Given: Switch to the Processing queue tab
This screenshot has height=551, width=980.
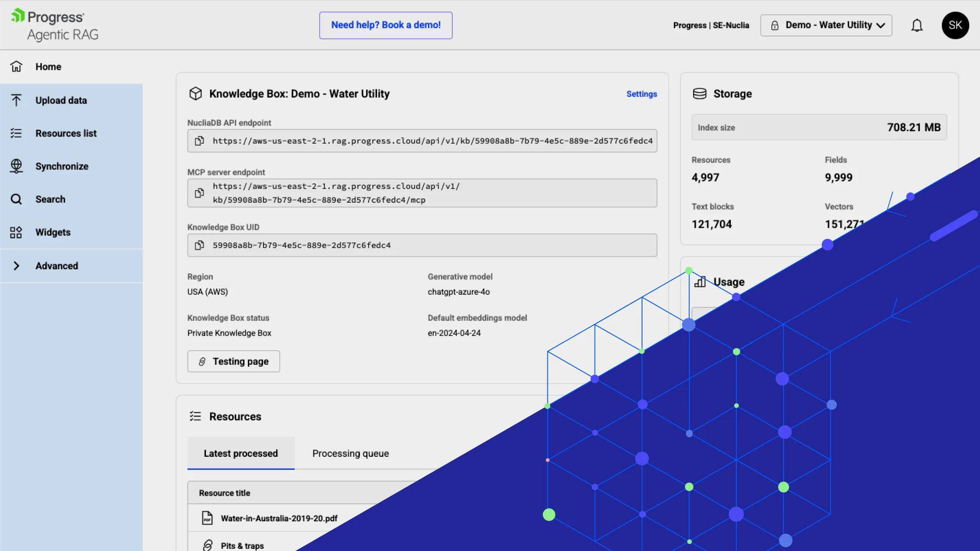Looking at the screenshot, I should pyautogui.click(x=350, y=453).
